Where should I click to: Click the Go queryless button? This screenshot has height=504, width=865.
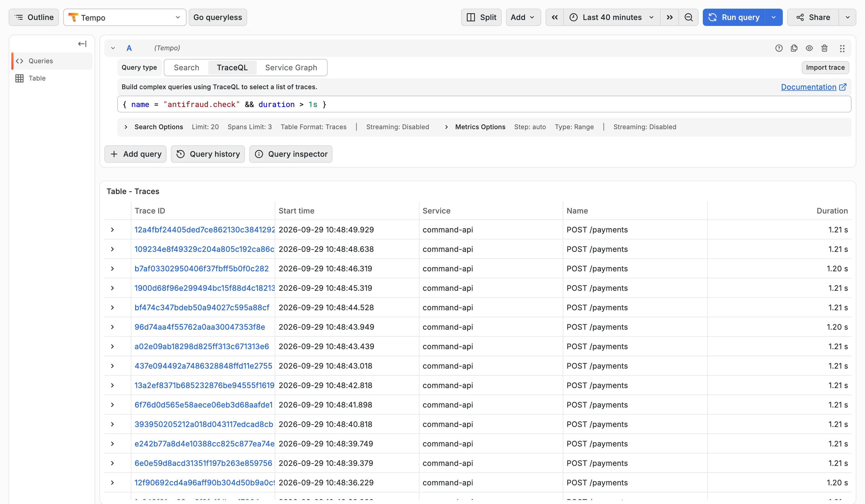coord(218,17)
